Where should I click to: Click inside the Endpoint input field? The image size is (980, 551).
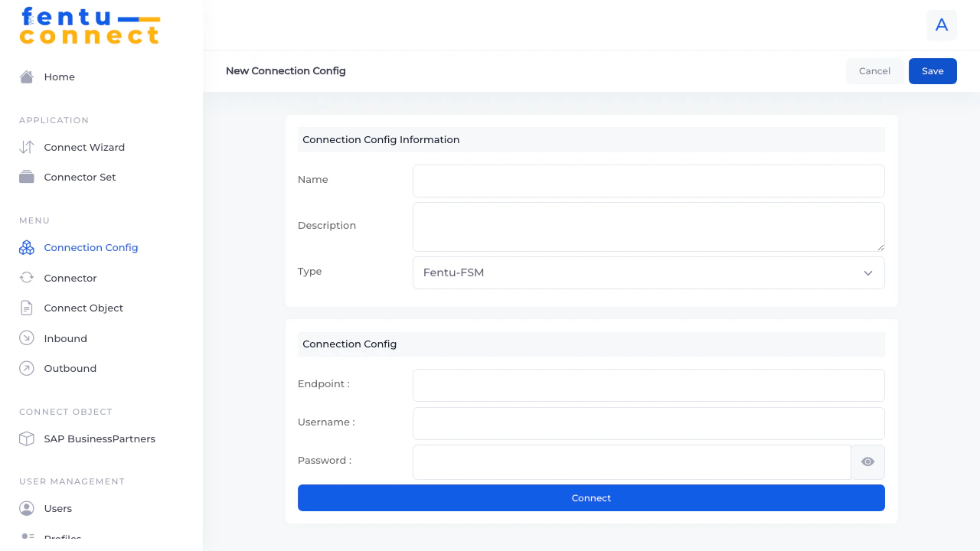pyautogui.click(x=648, y=385)
